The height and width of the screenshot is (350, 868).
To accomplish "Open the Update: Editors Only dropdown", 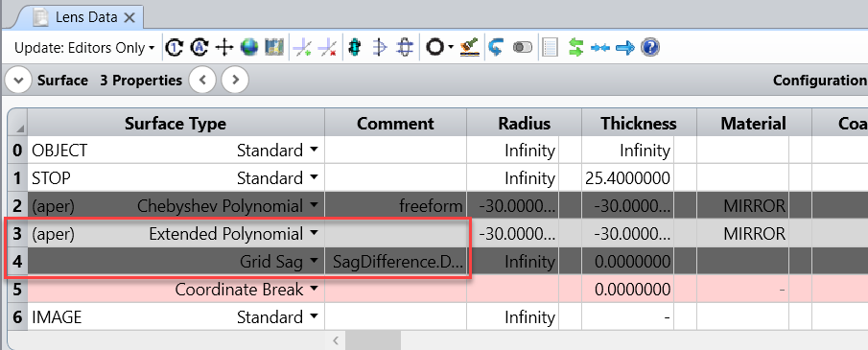I will click(x=84, y=48).
